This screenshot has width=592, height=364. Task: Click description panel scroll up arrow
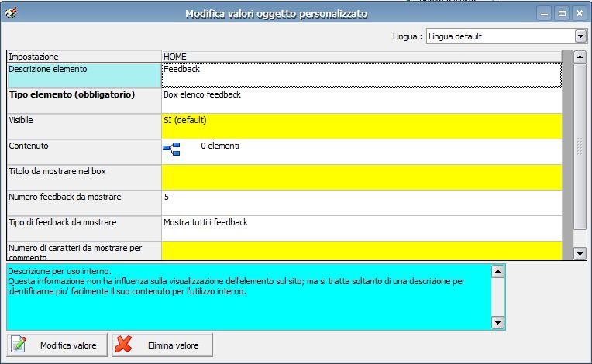[x=497, y=271]
